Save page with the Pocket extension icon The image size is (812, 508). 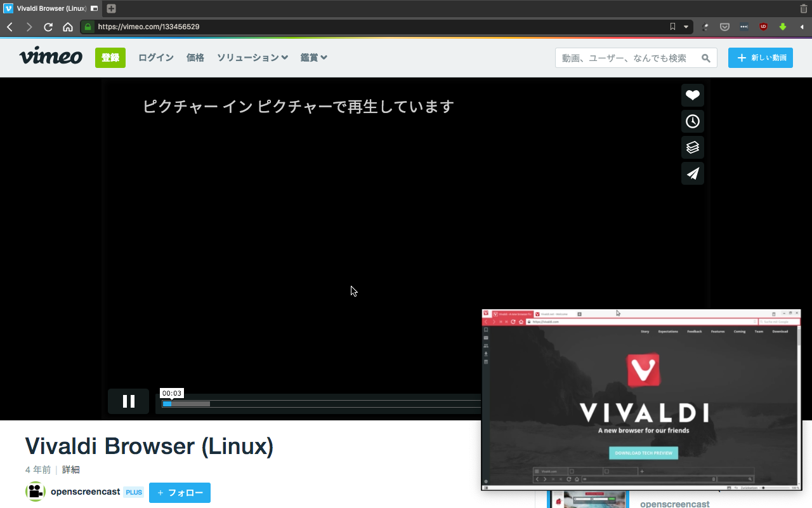pyautogui.click(x=724, y=27)
